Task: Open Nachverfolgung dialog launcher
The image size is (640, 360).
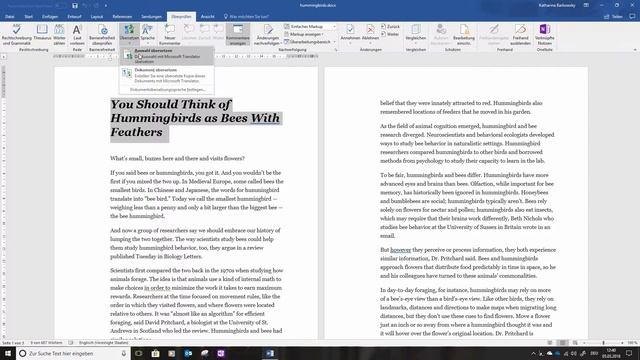Action: point(336,50)
